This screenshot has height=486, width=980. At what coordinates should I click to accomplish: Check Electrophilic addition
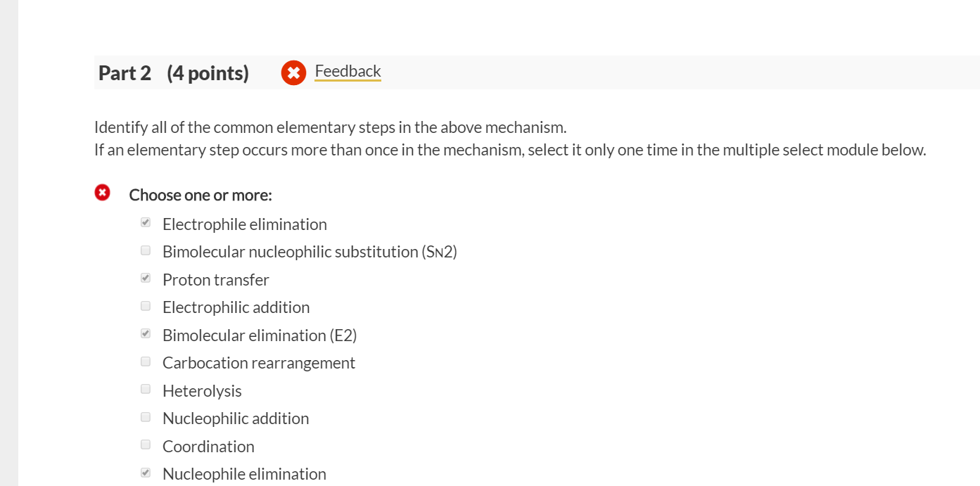145,305
